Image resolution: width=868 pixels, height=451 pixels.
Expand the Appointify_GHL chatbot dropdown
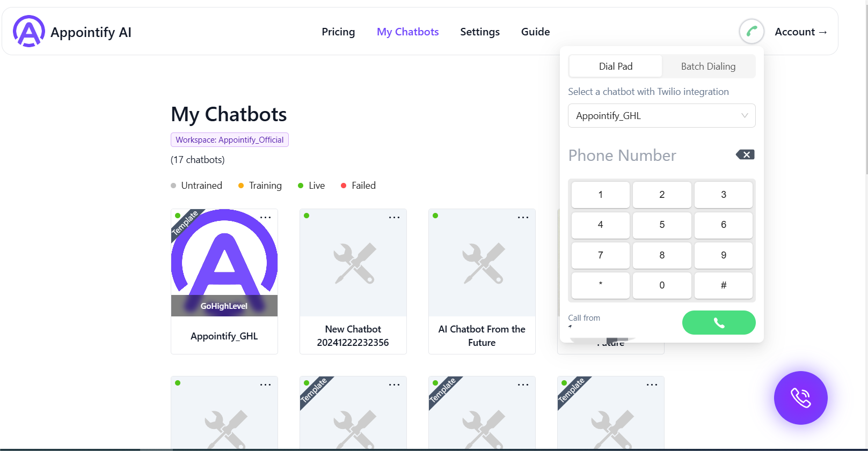pos(662,116)
